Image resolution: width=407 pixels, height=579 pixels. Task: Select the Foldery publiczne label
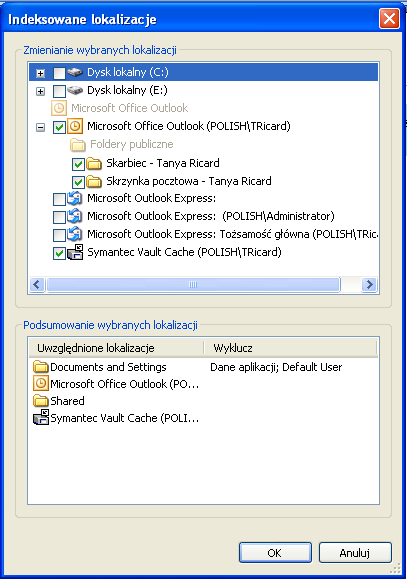pyautogui.click(x=132, y=144)
